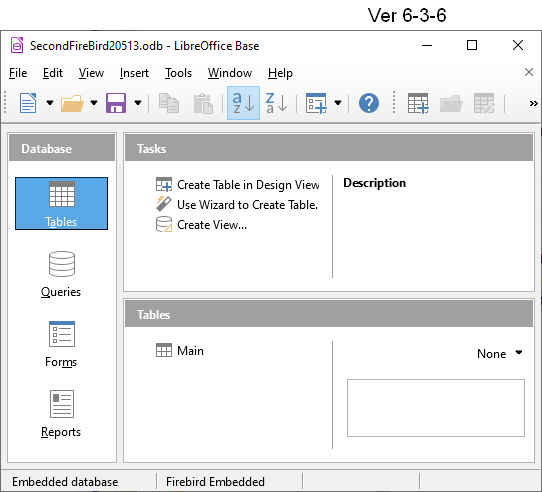Click Create Table in Design View

tap(237, 185)
